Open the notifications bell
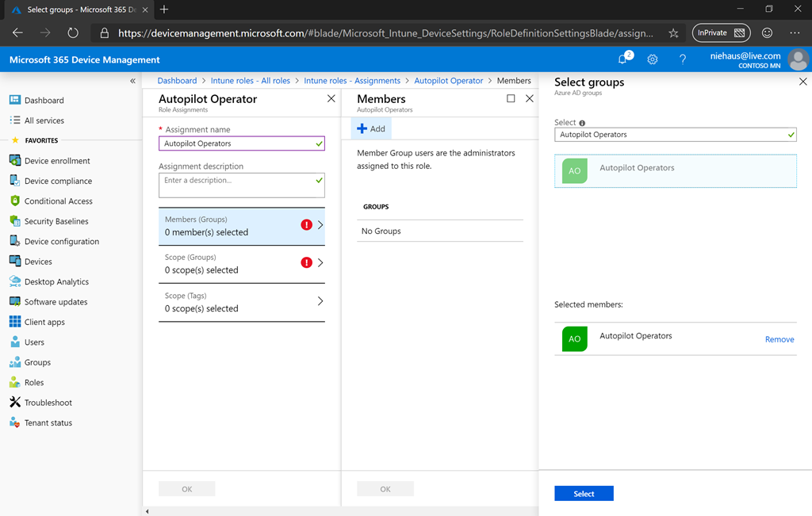Screen dimensions: 812x516 point(622,59)
